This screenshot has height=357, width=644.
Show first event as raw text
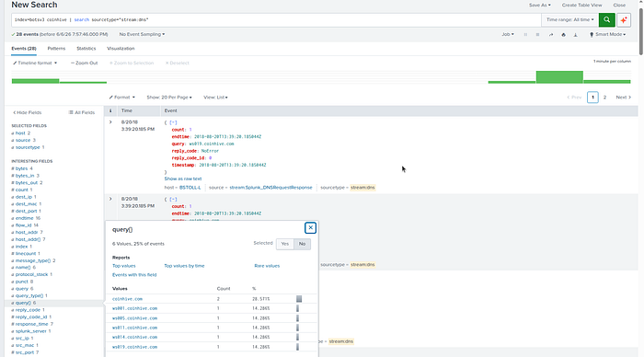183,178
